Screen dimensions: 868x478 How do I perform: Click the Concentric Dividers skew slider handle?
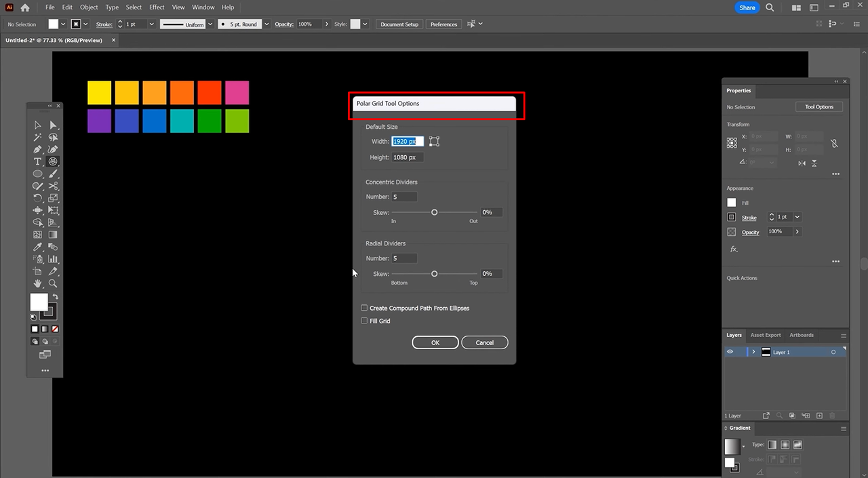tap(434, 212)
